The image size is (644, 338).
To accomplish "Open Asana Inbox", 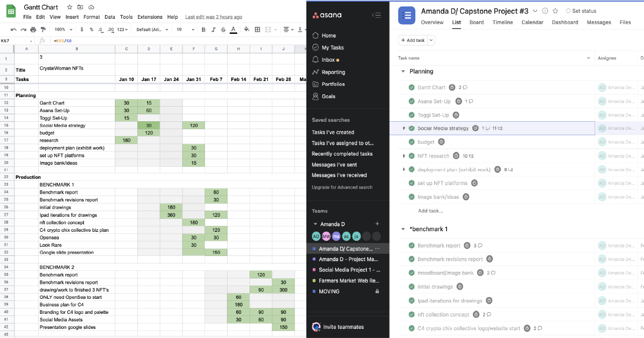I will [326, 60].
